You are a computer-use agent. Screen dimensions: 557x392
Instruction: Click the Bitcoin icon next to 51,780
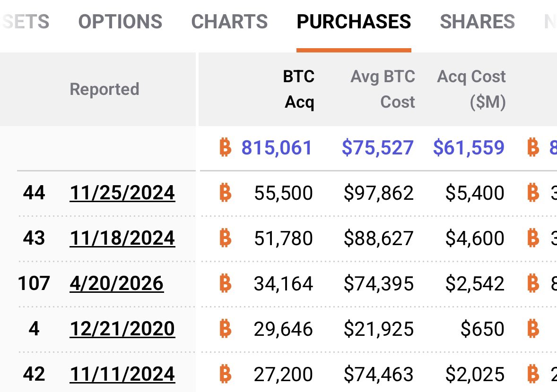click(x=226, y=238)
